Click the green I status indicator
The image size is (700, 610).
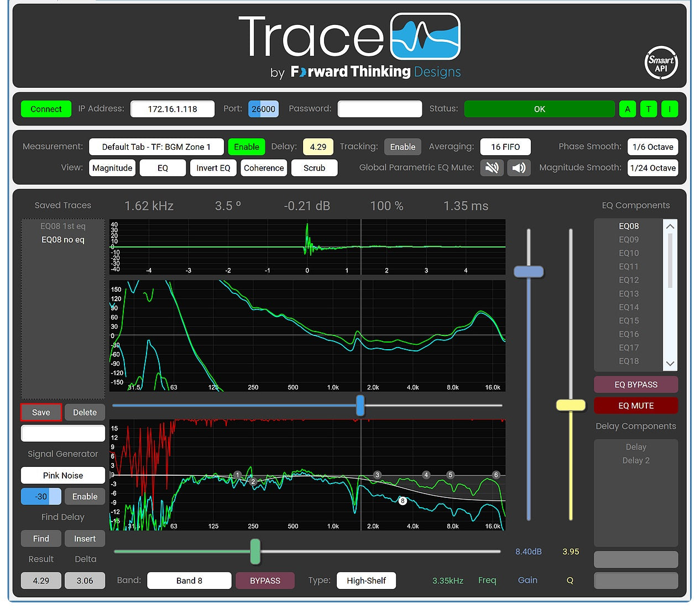[670, 109]
